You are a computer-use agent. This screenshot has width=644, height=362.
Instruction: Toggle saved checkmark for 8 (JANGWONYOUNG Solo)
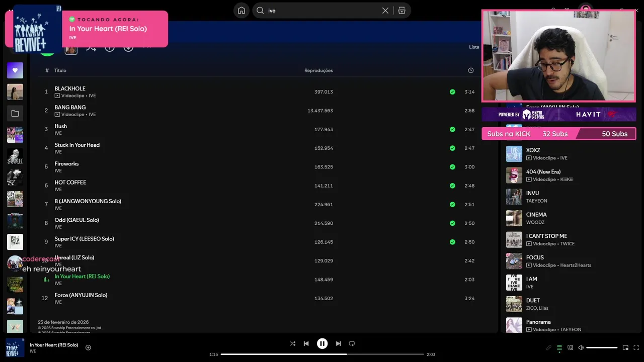pyautogui.click(x=452, y=205)
